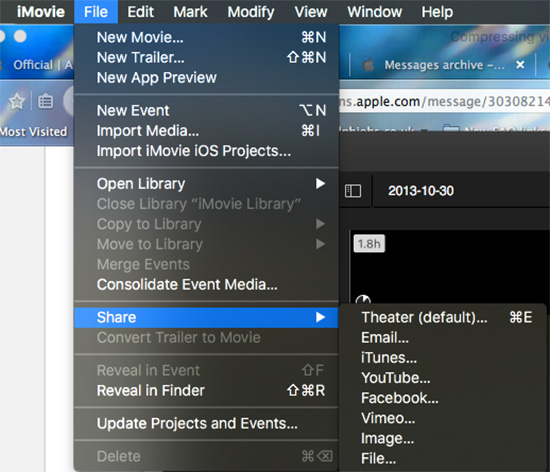Select Reveal in Finder
The width and height of the screenshot is (550, 472).
pos(206,391)
